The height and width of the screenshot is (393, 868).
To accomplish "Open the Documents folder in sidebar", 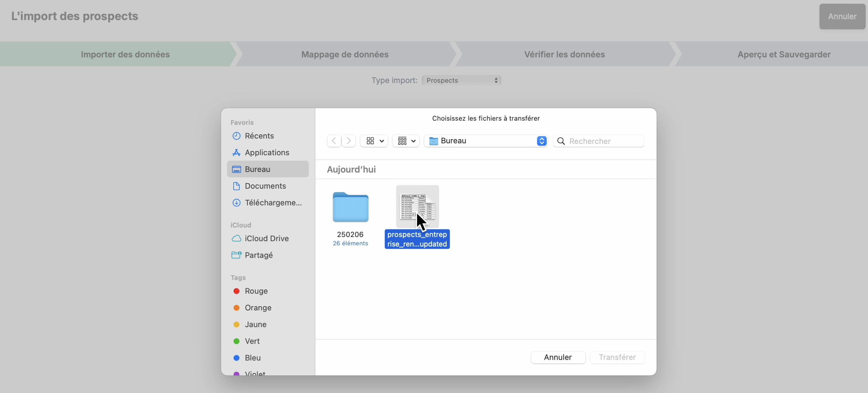I will click(265, 186).
